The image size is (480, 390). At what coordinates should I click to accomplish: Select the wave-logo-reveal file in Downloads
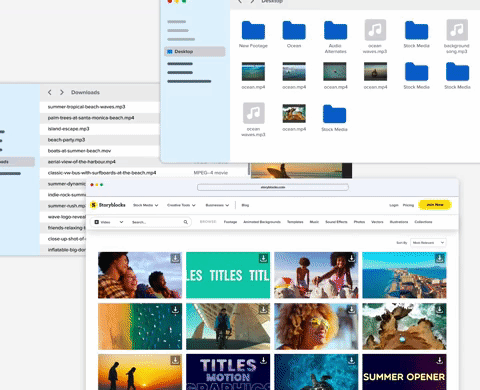[63, 217]
